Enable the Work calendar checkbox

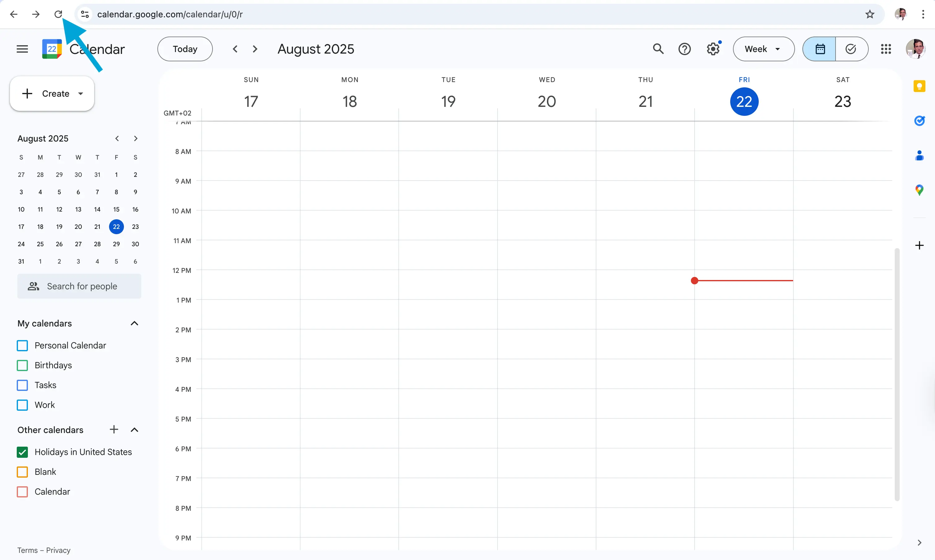(22, 405)
